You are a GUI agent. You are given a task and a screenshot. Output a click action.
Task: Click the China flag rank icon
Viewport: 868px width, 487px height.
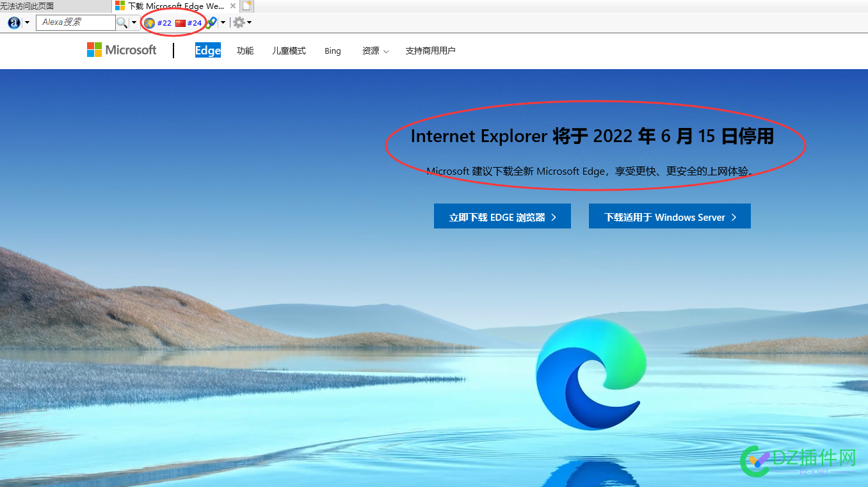[180, 23]
